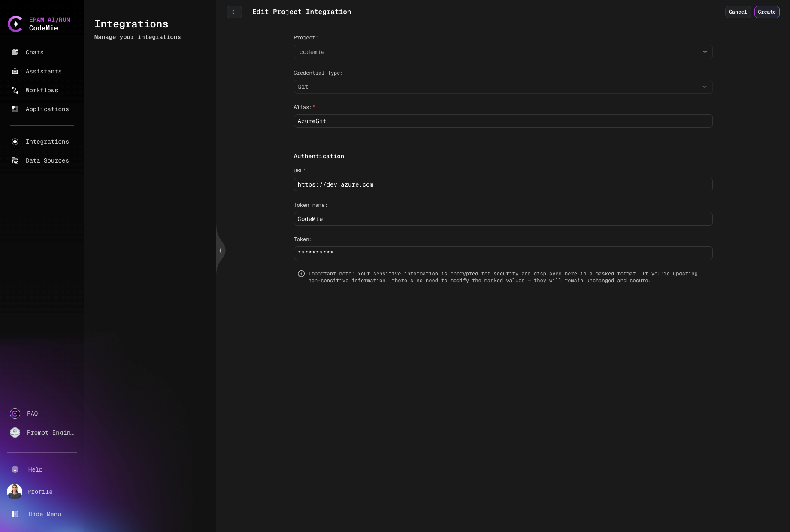The width and height of the screenshot is (790, 532).
Task: Collapse the sidebar with the chevron handle
Action: pos(221,250)
